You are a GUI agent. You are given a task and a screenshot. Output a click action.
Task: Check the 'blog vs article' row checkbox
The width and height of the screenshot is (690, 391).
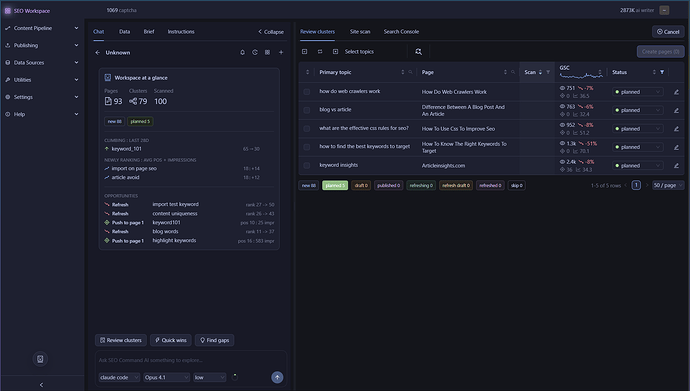(307, 110)
